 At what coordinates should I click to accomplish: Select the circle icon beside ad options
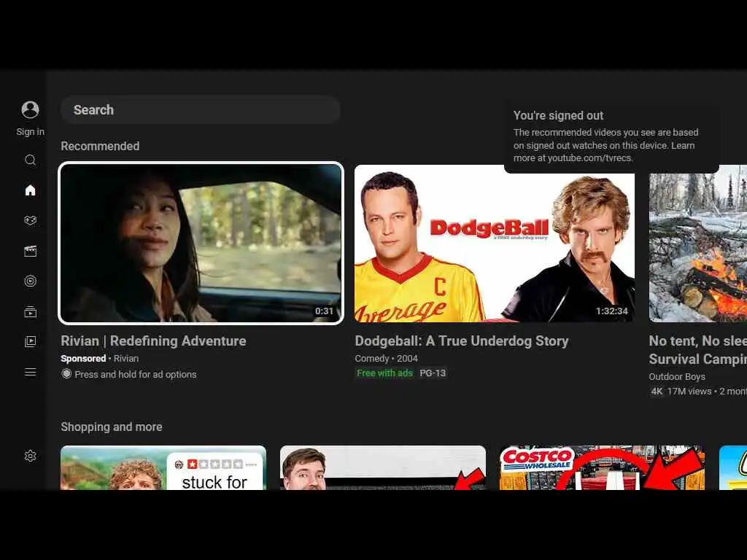66,374
